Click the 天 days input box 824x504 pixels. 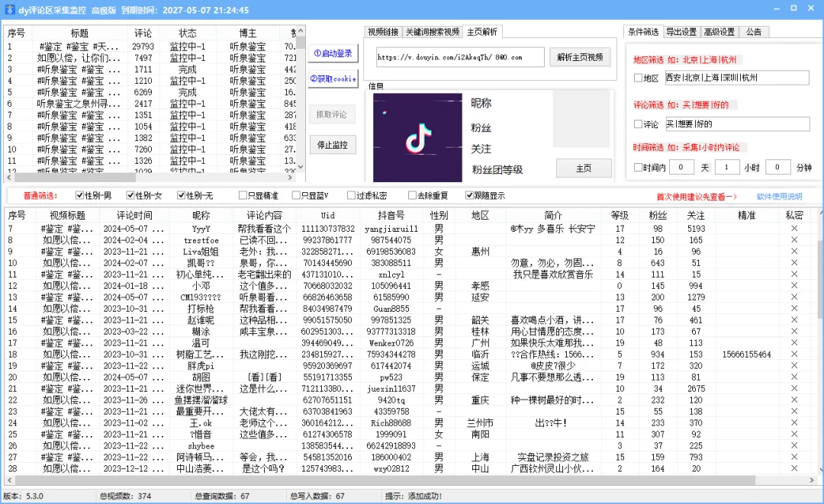tap(683, 167)
